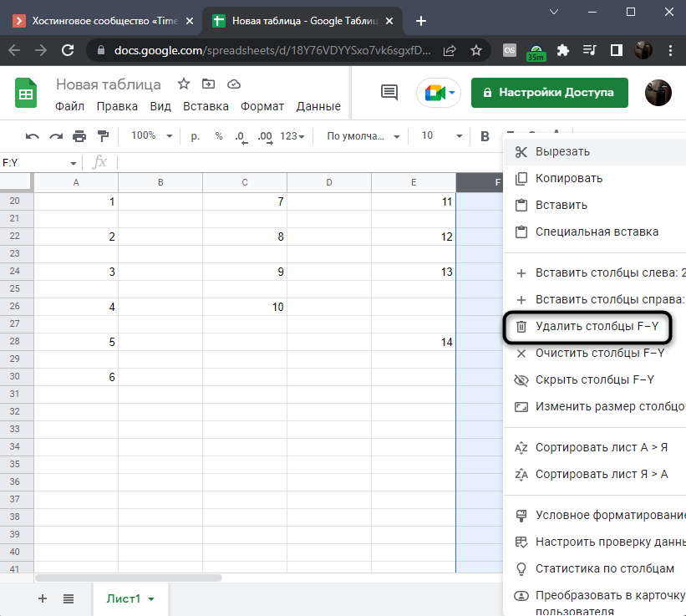Click the horizontal scrollbar below the grid
This screenshot has height=616, width=686.
click(129, 578)
